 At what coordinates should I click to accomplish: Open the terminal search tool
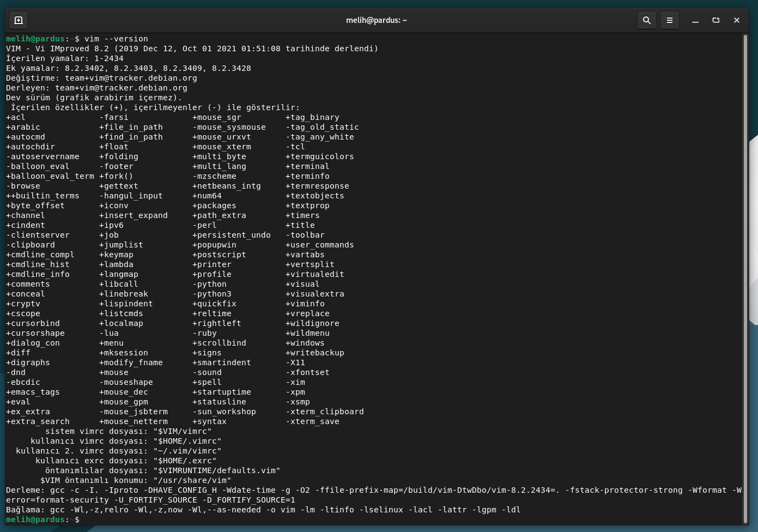(x=647, y=20)
